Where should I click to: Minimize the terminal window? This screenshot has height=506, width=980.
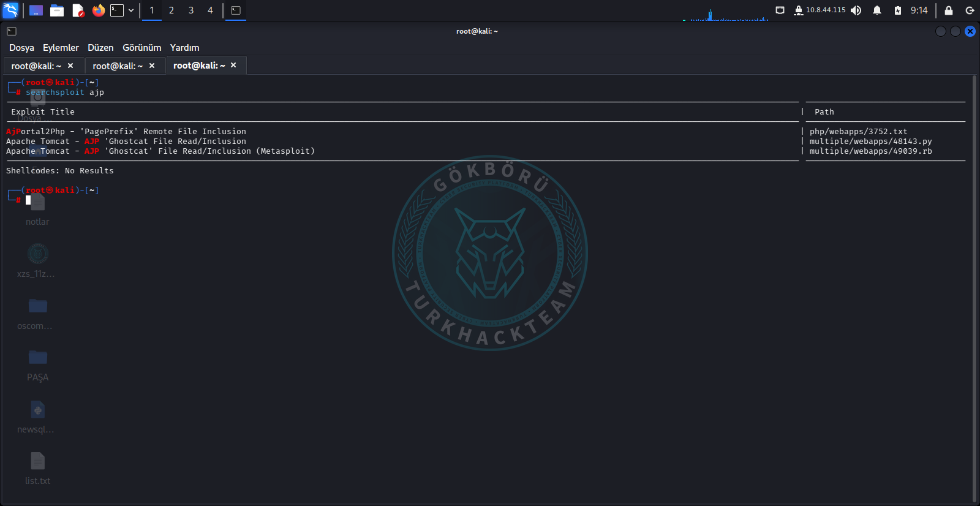(x=941, y=31)
